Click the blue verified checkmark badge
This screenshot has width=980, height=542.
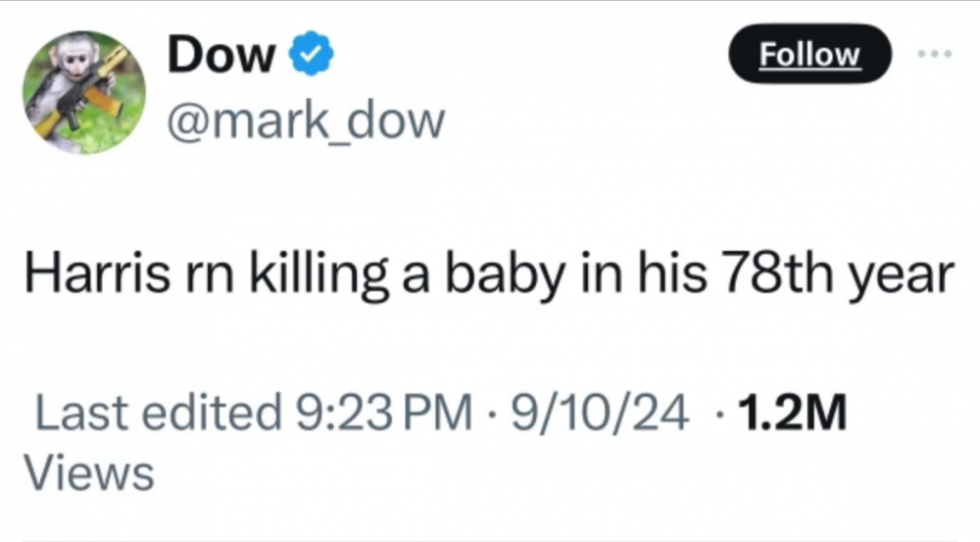pos(314,58)
